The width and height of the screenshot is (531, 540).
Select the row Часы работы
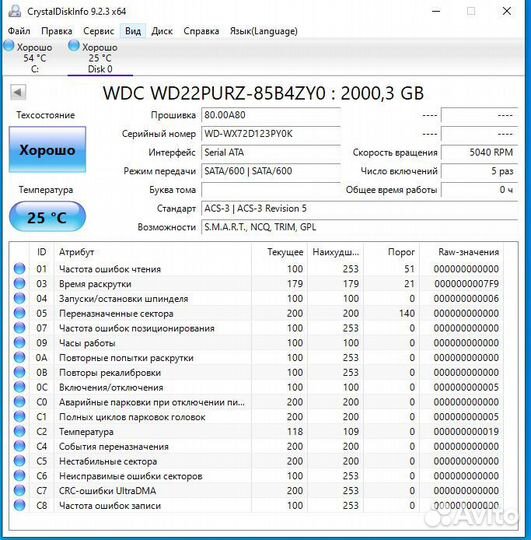tap(257, 343)
